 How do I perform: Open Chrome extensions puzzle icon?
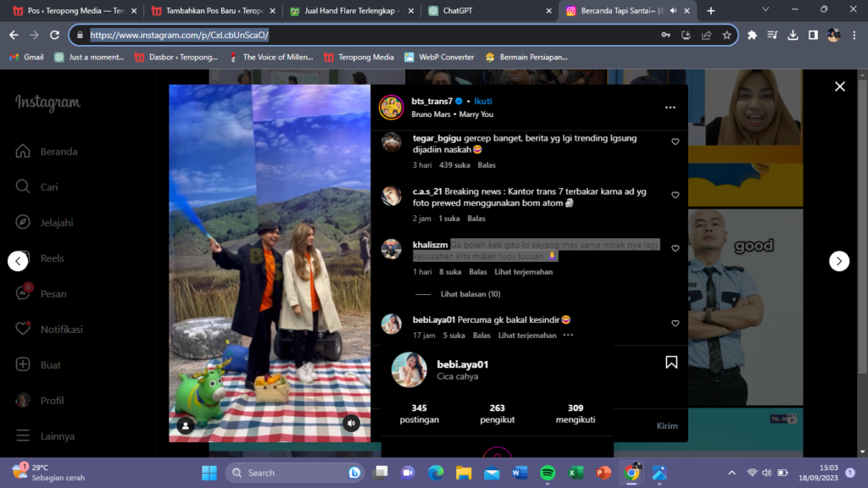pos(752,35)
